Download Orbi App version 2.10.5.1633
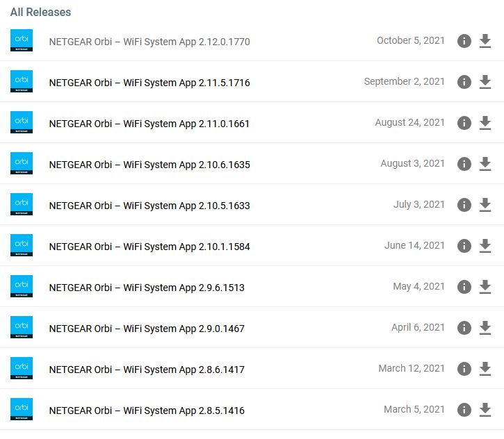The height and width of the screenshot is (439, 504). [485, 205]
